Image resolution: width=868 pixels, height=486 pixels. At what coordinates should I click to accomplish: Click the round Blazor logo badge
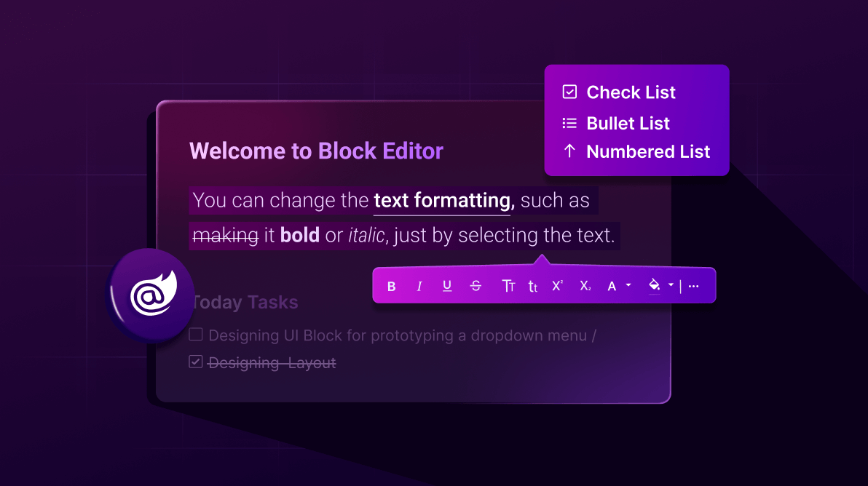[149, 294]
